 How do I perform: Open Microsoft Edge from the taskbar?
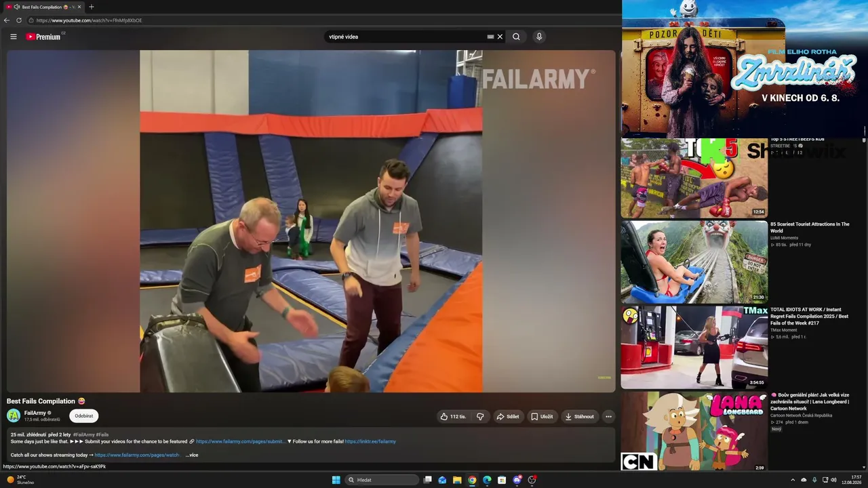pos(487,480)
